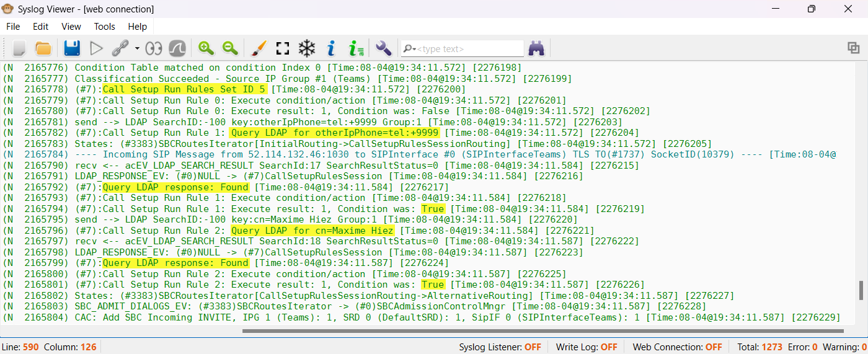Start capture with the play arrow icon
The image size is (868, 354).
96,48
